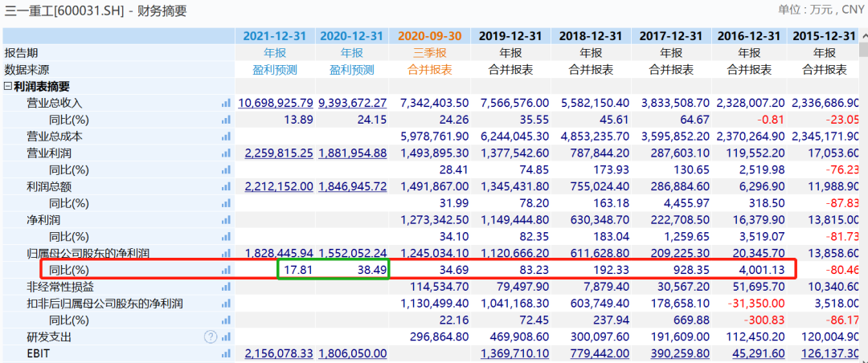Select revenue cell 7,342,403.50
The height and width of the screenshot is (363, 868).
tap(435, 103)
